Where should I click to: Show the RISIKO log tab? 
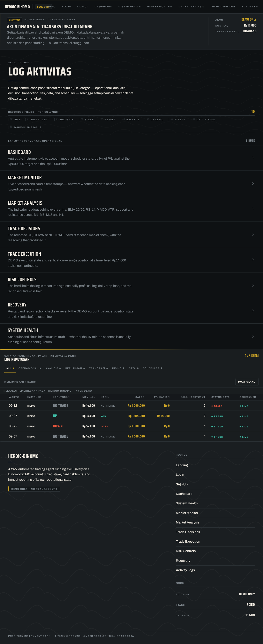[118, 368]
